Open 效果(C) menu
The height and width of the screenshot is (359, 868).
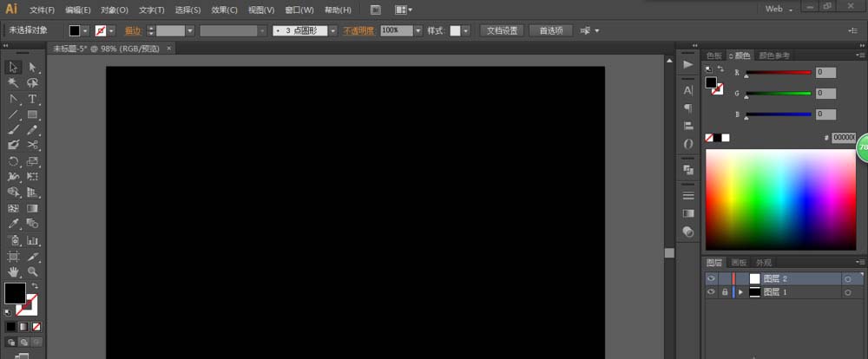point(224,10)
